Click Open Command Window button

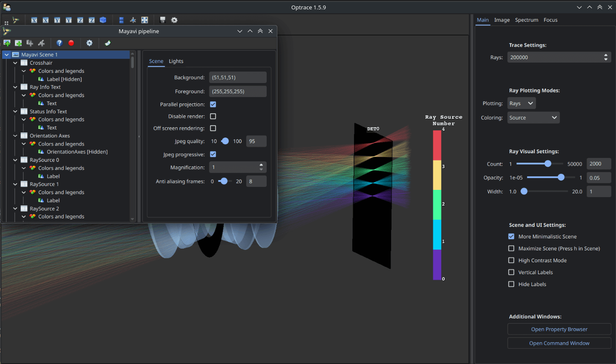tap(559, 343)
